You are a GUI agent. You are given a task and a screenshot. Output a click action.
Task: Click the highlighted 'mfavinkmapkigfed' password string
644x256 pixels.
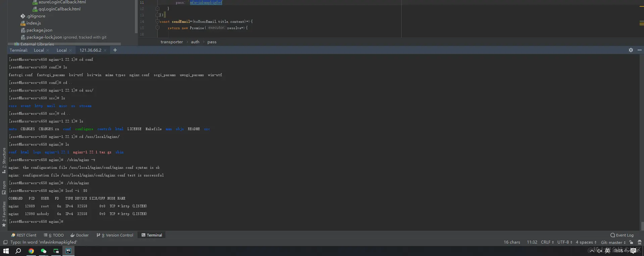pos(206,2)
